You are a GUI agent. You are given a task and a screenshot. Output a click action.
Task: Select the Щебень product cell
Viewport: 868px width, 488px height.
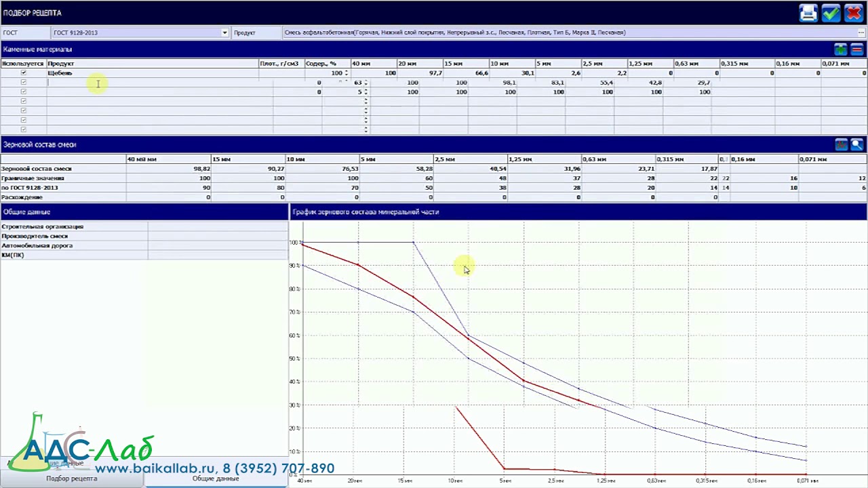[x=152, y=73]
